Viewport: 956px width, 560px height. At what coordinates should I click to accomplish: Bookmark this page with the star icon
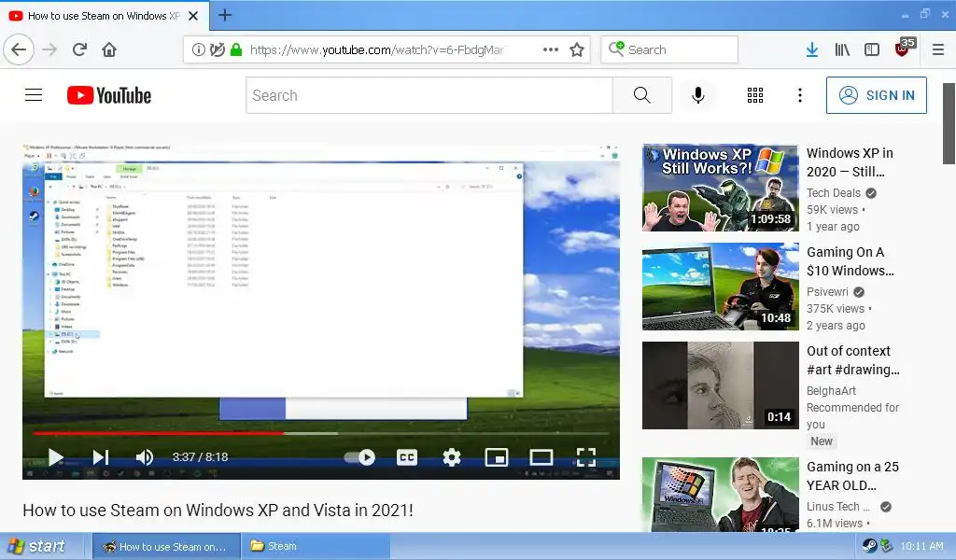pyautogui.click(x=577, y=49)
